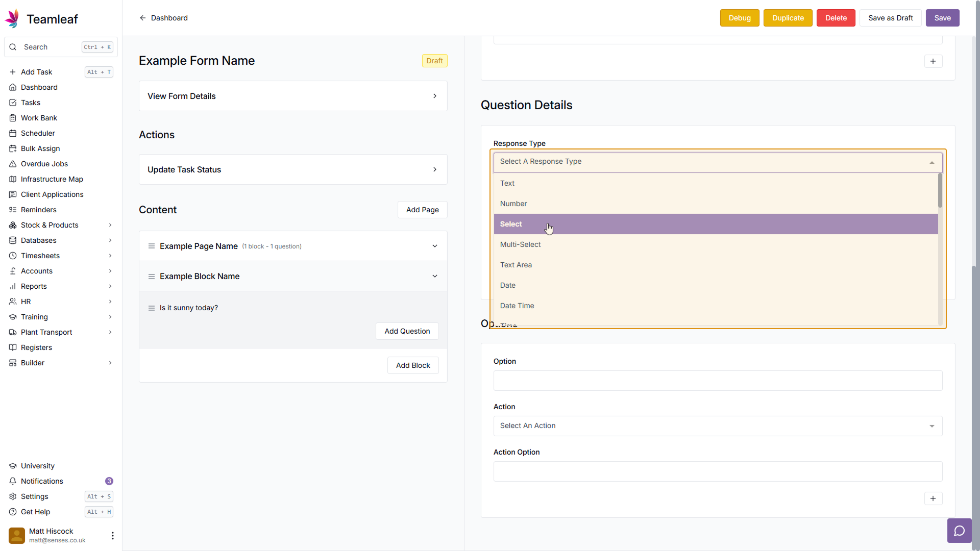Click drag handle beside sunny question
This screenshot has width=980, height=551.
(x=151, y=308)
